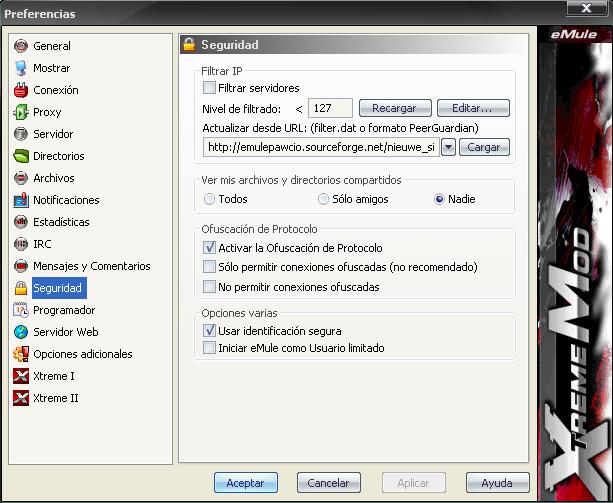
Task: Uncheck Activar la Ofuscación de Protocolo
Action: click(x=209, y=247)
